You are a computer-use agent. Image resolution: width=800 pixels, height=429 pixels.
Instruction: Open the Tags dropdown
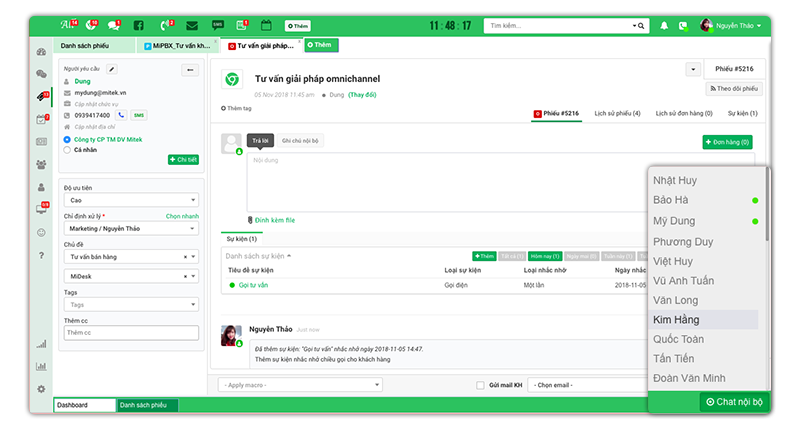tap(131, 305)
